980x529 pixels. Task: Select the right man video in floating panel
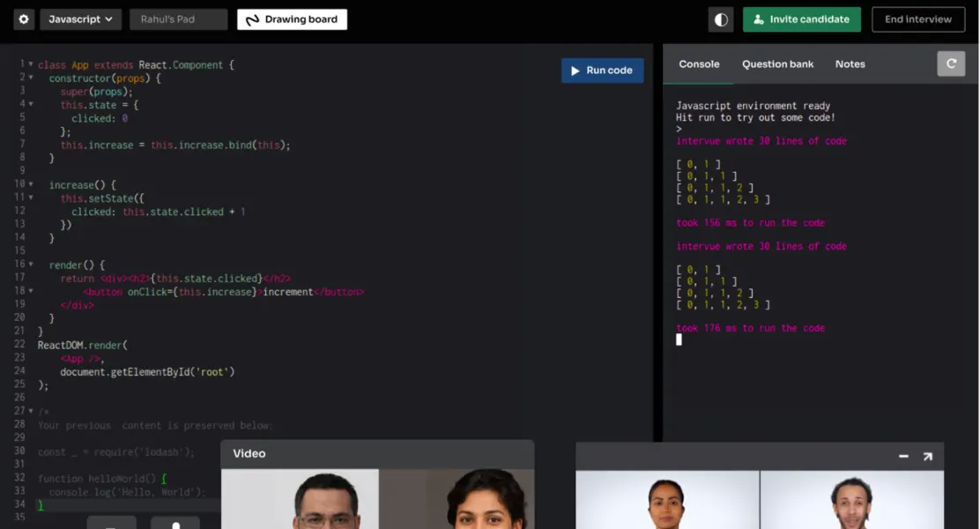tap(852, 500)
